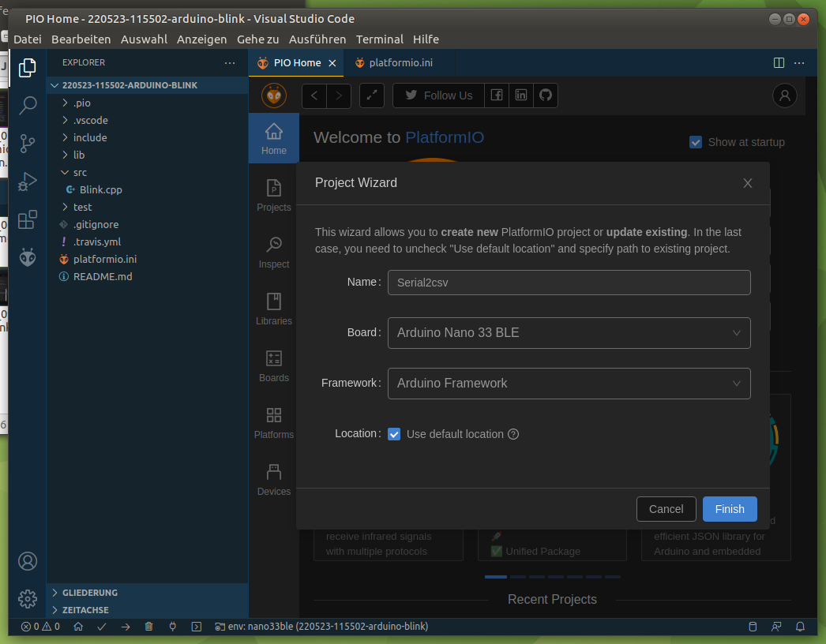The height and width of the screenshot is (644, 826).
Task: Expand the .pio folder
Action: click(148, 103)
